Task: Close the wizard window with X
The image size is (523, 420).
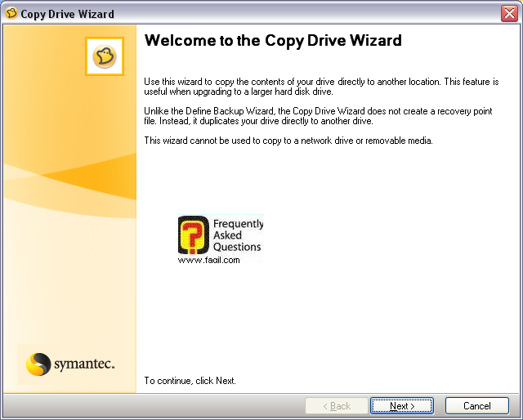Action: pos(508,14)
